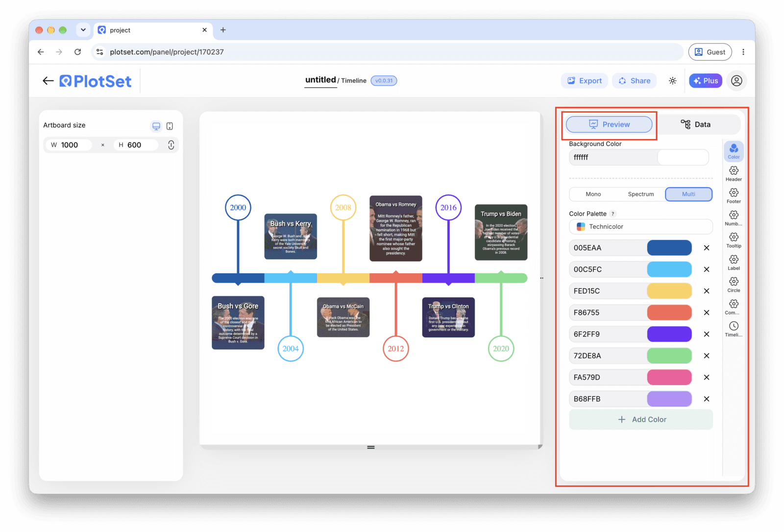
Task: Open a new browser tab
Action: tap(223, 30)
